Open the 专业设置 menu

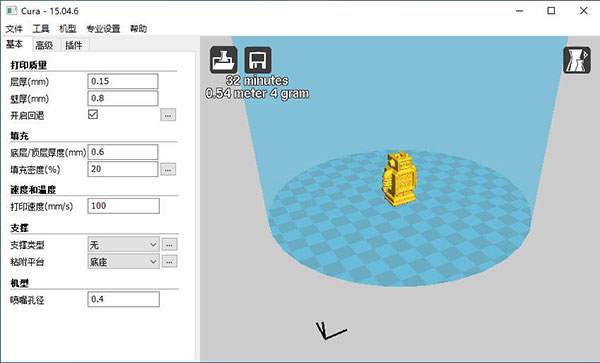(103, 29)
